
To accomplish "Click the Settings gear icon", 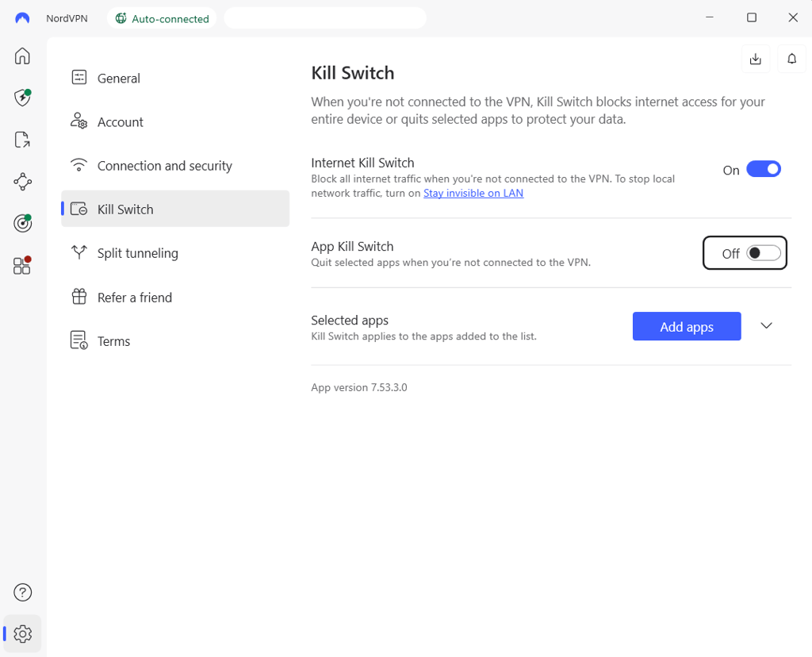I will pyautogui.click(x=22, y=634).
